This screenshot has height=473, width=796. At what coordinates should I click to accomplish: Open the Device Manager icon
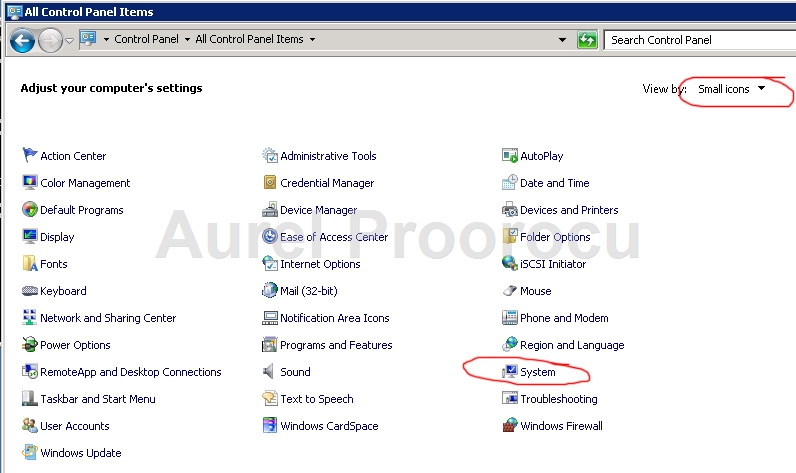[x=270, y=209]
